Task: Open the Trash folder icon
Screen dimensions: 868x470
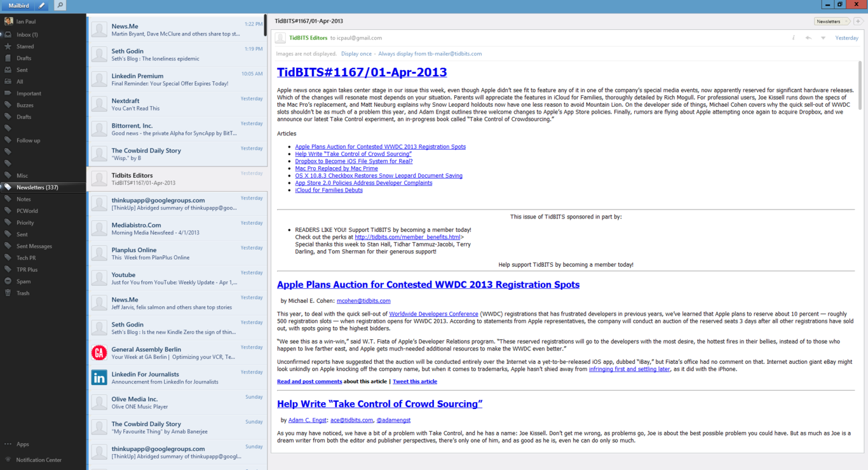Action: point(8,293)
